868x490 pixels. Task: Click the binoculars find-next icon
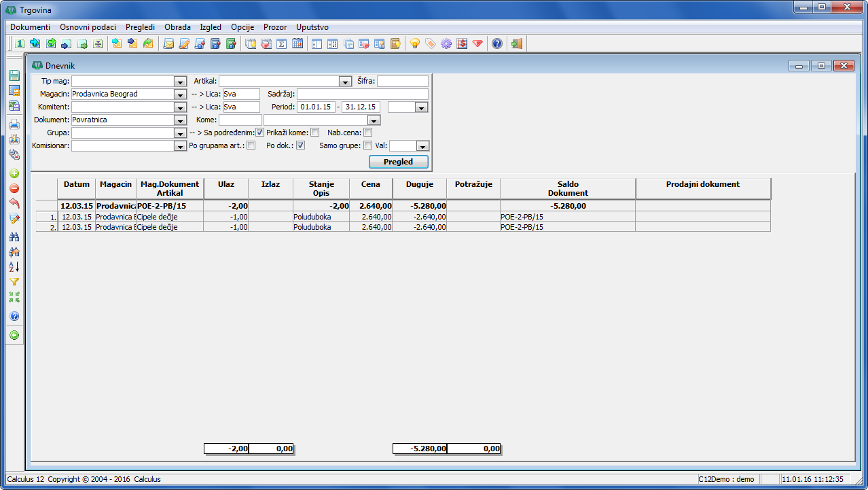pyautogui.click(x=14, y=251)
